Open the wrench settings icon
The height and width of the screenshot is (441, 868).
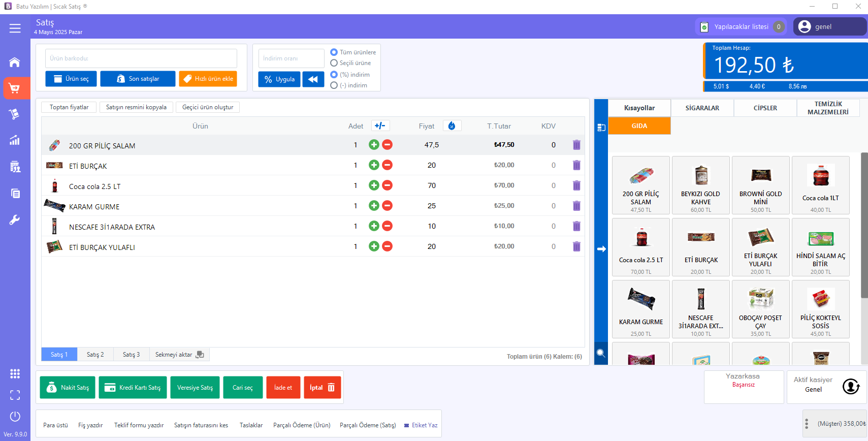click(15, 219)
